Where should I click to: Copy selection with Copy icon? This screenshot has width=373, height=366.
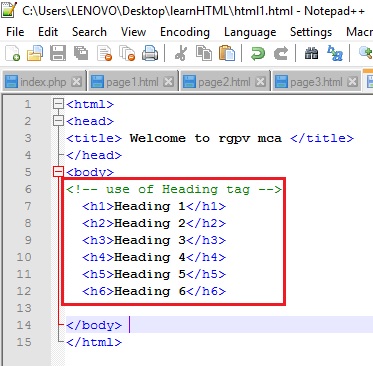pyautogui.click(x=204, y=53)
